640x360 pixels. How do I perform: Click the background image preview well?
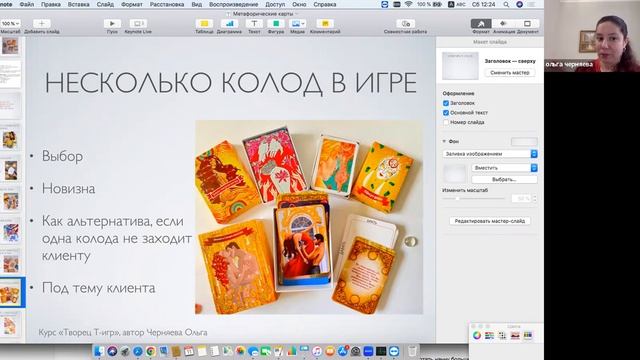coord(455,173)
